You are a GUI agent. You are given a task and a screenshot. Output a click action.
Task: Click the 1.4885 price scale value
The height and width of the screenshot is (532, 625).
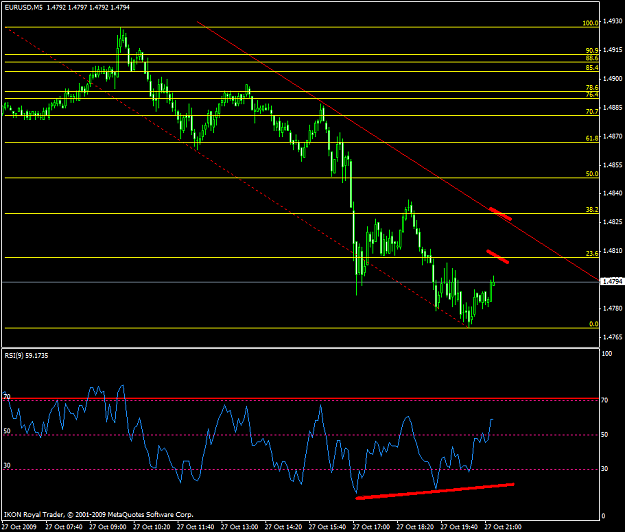613,108
